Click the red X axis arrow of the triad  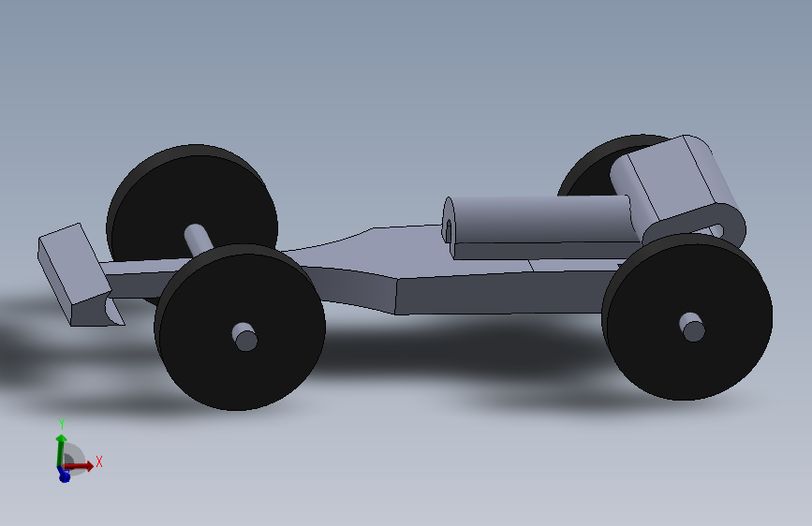pos(81,466)
